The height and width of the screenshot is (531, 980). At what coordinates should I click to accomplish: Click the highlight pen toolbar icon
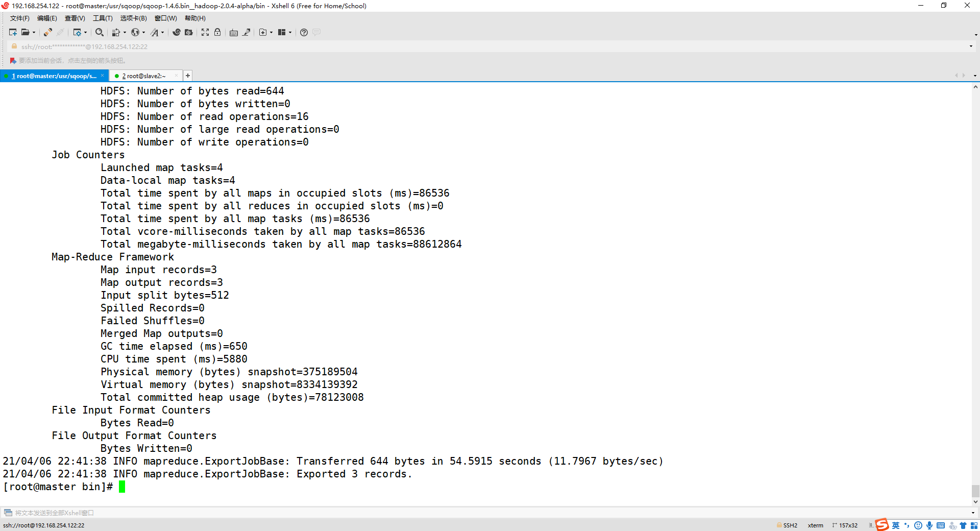click(x=247, y=32)
